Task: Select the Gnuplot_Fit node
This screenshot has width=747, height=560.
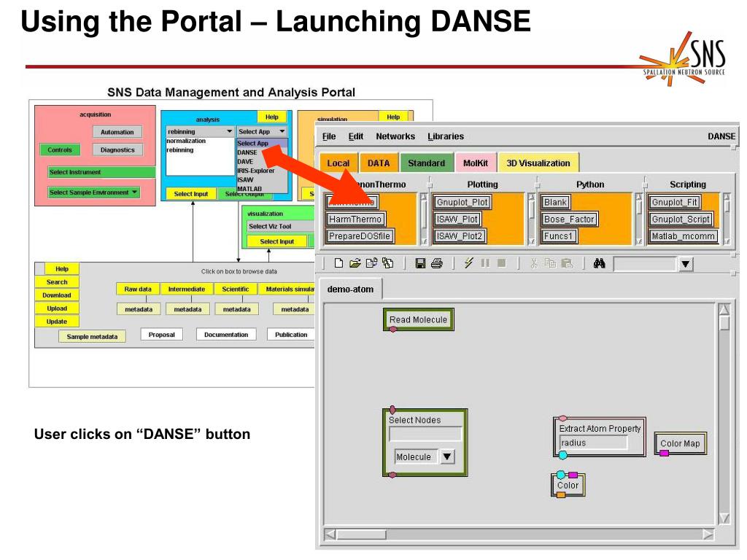Action: 675,202
